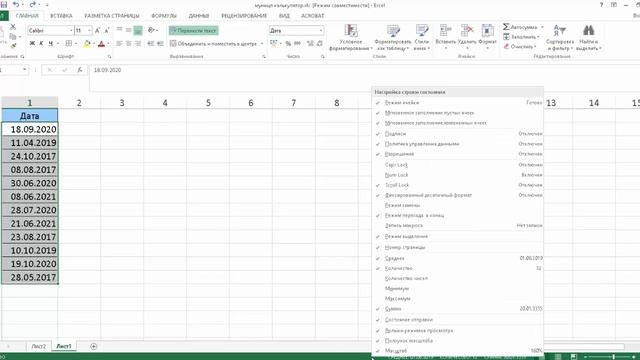The height and width of the screenshot is (360, 640).
Task: Open the Name Box dropdown arrow
Action: point(24,70)
